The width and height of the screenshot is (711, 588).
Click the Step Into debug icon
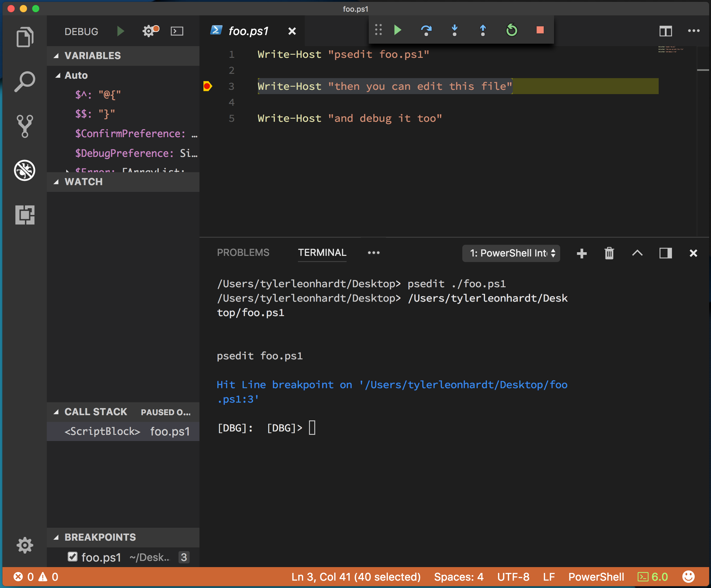(x=455, y=31)
